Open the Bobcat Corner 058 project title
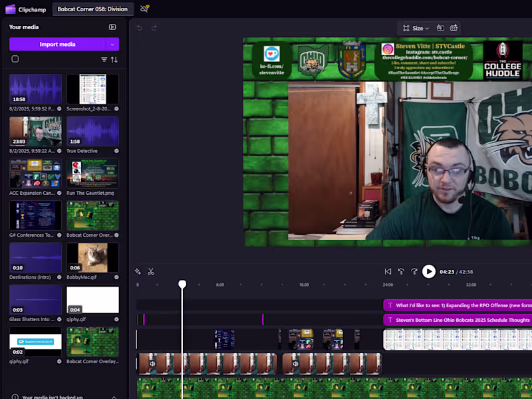This screenshot has height=399, width=532. pyautogui.click(x=92, y=9)
